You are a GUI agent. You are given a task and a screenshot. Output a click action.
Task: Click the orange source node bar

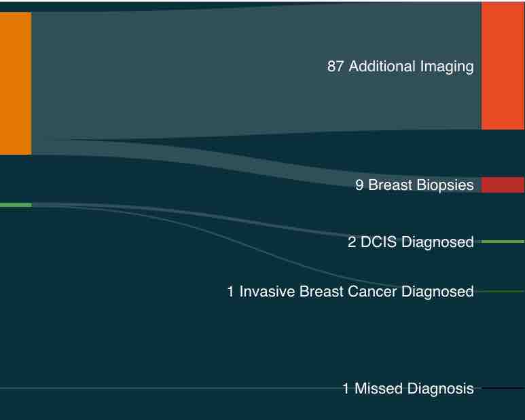tap(16, 83)
